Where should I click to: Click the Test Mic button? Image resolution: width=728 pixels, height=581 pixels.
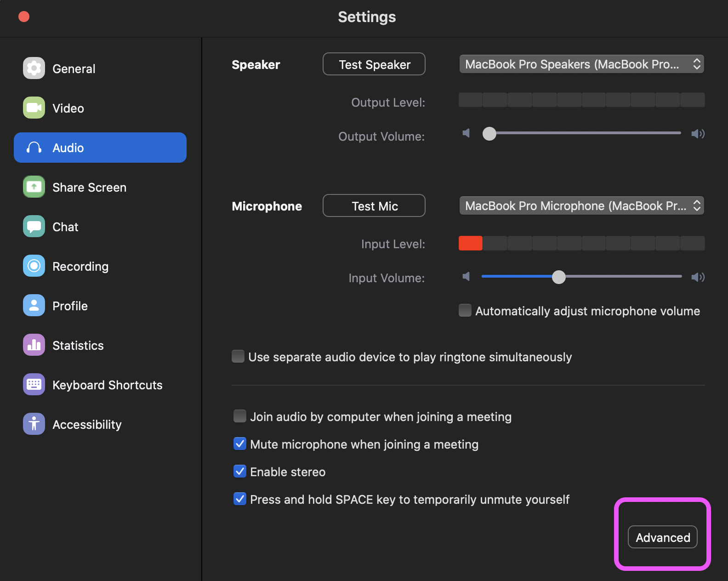coord(374,205)
